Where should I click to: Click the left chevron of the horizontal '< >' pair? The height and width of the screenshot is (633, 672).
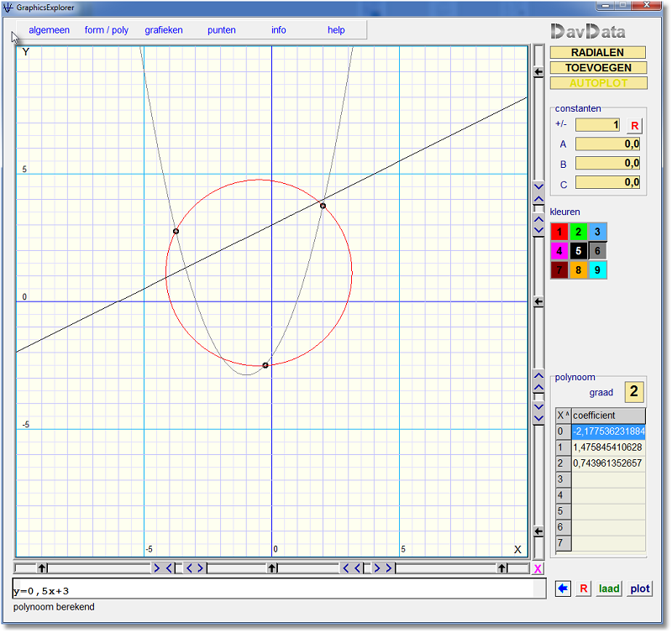(x=189, y=568)
